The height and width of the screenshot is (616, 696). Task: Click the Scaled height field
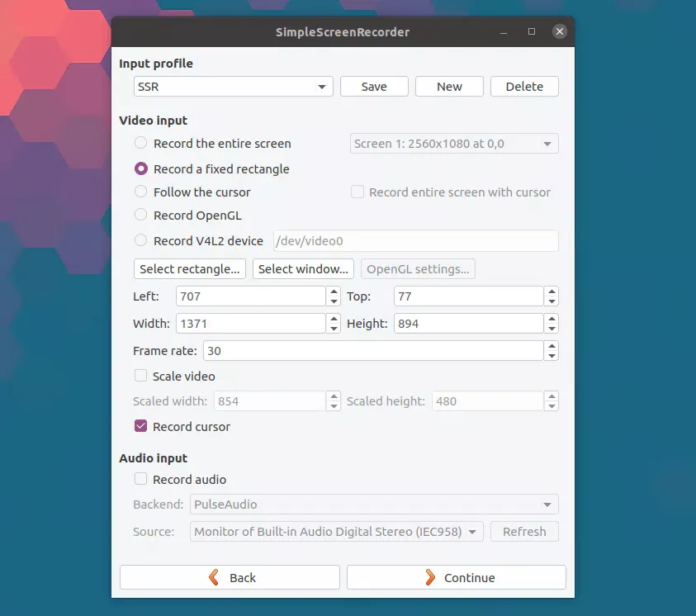click(488, 400)
